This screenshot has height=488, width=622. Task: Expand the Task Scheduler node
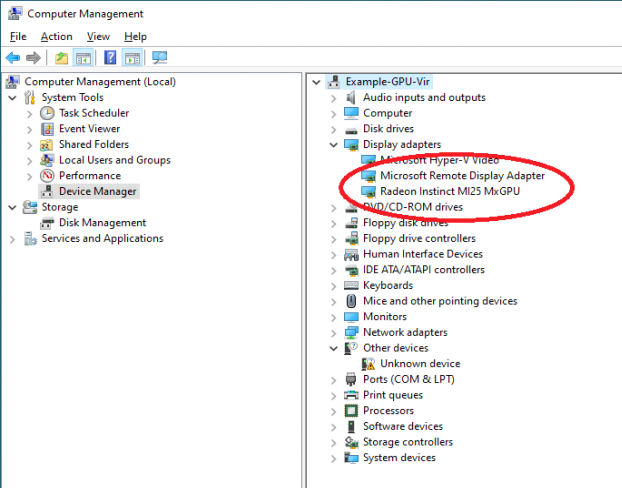(29, 114)
